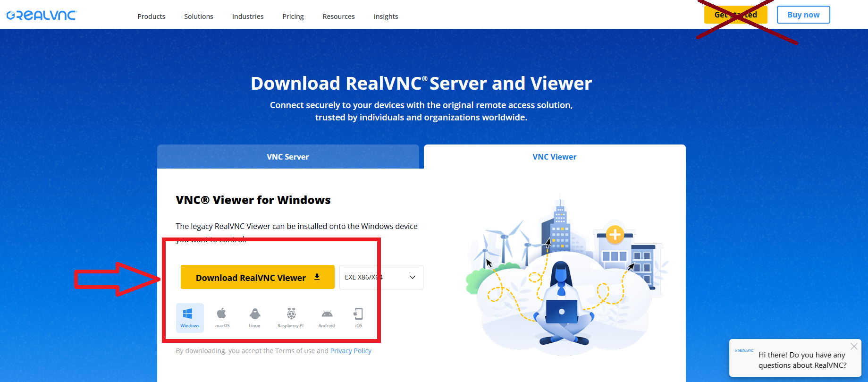This screenshot has height=382, width=868.
Task: Close the chat popup with X
Action: pos(854,346)
